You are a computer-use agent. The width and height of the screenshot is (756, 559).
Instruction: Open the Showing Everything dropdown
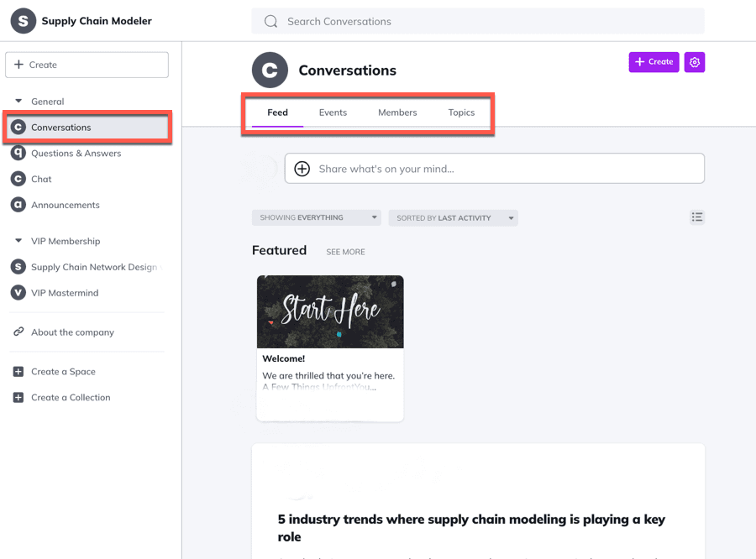coord(316,218)
